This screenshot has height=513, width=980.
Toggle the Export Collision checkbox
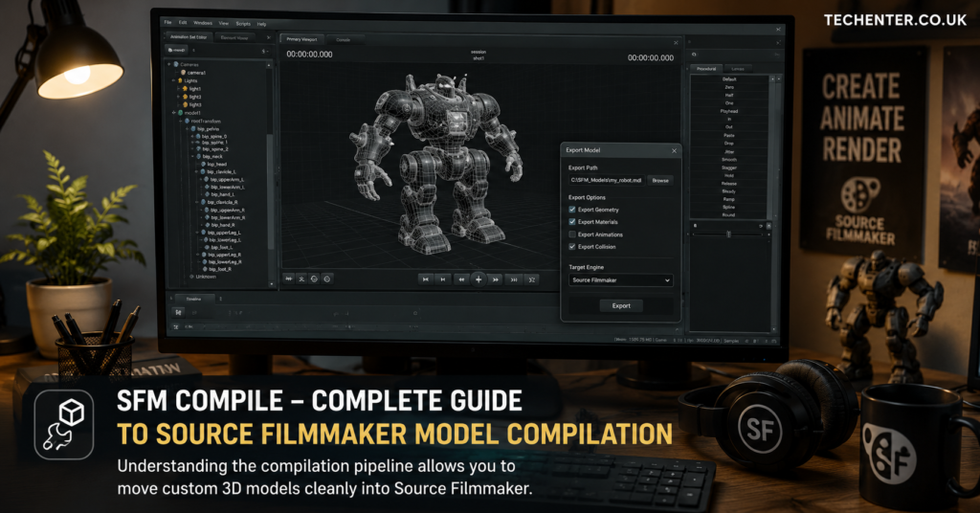(572, 247)
